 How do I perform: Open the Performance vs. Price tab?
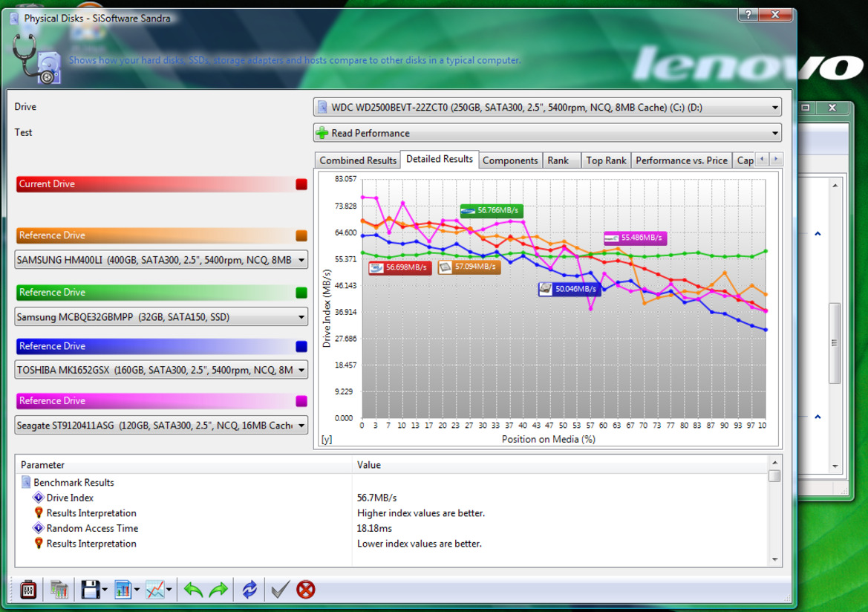pyautogui.click(x=682, y=160)
